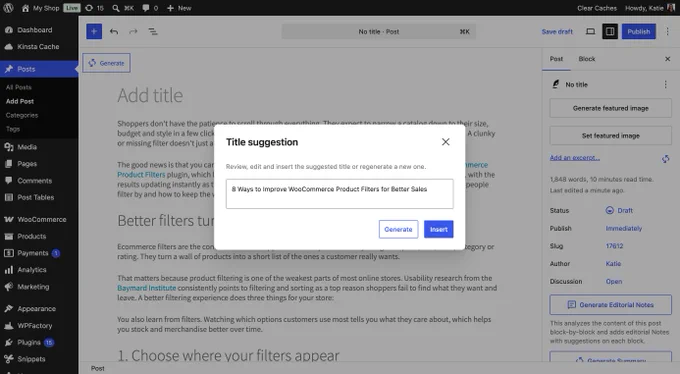Change the Draft status

coord(619,210)
